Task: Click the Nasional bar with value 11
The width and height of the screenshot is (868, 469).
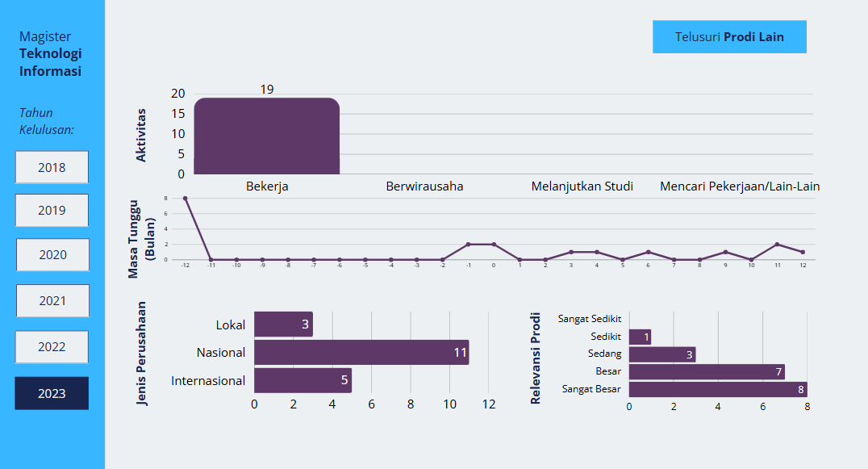Action: [361, 352]
